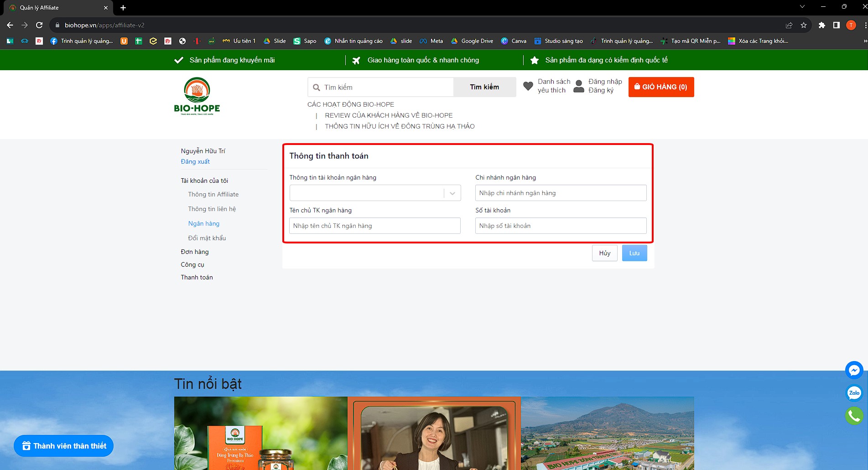
Task: Open Đơn hàng in sidebar
Action: [x=195, y=252]
